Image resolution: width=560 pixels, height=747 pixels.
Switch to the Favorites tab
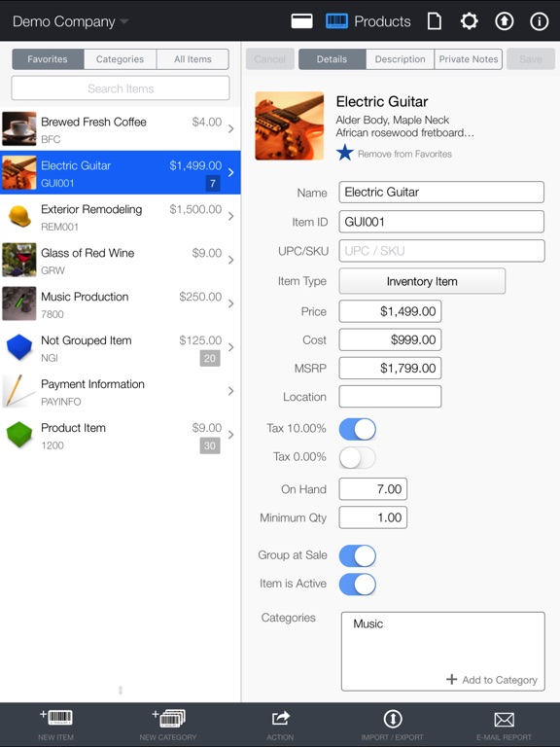pyautogui.click(x=48, y=59)
